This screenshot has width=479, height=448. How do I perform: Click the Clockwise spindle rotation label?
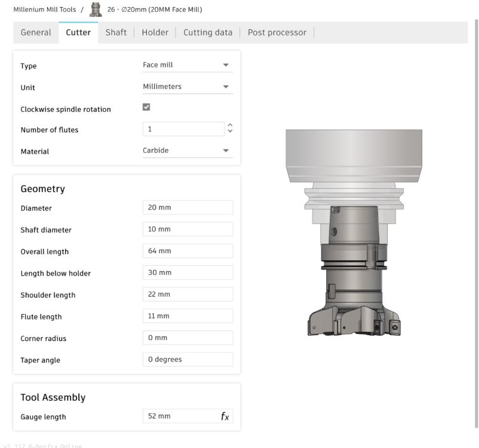click(66, 109)
